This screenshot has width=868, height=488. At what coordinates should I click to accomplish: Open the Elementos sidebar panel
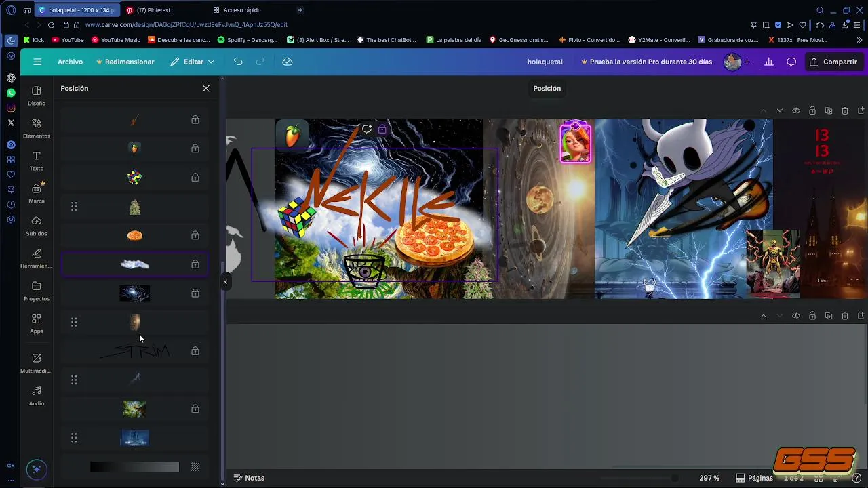[37, 128]
